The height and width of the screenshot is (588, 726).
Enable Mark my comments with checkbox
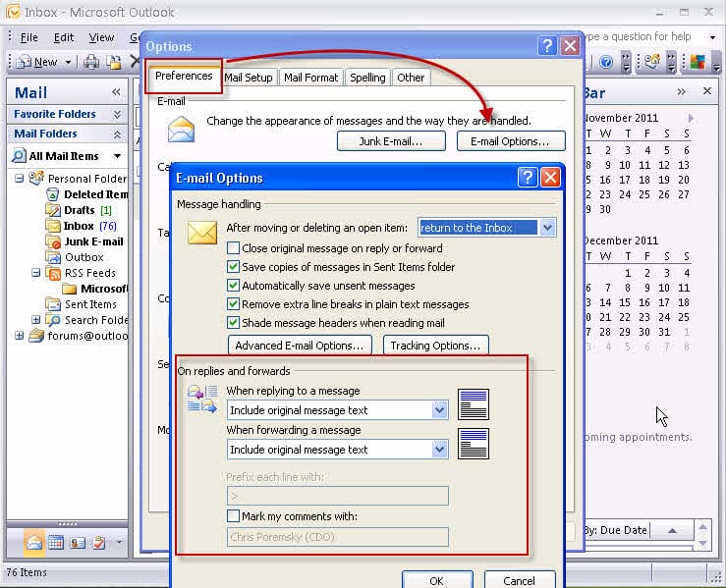click(234, 515)
